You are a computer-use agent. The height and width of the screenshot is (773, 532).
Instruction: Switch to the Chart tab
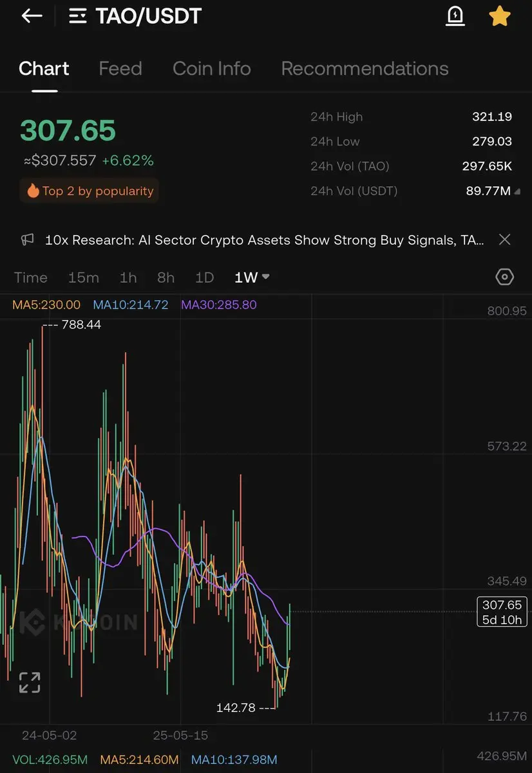[44, 68]
